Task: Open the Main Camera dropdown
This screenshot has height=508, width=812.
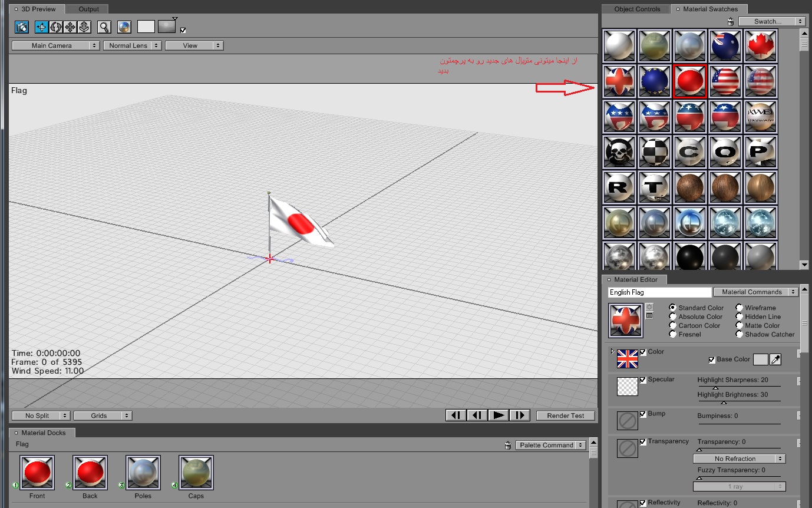Action: pos(55,45)
